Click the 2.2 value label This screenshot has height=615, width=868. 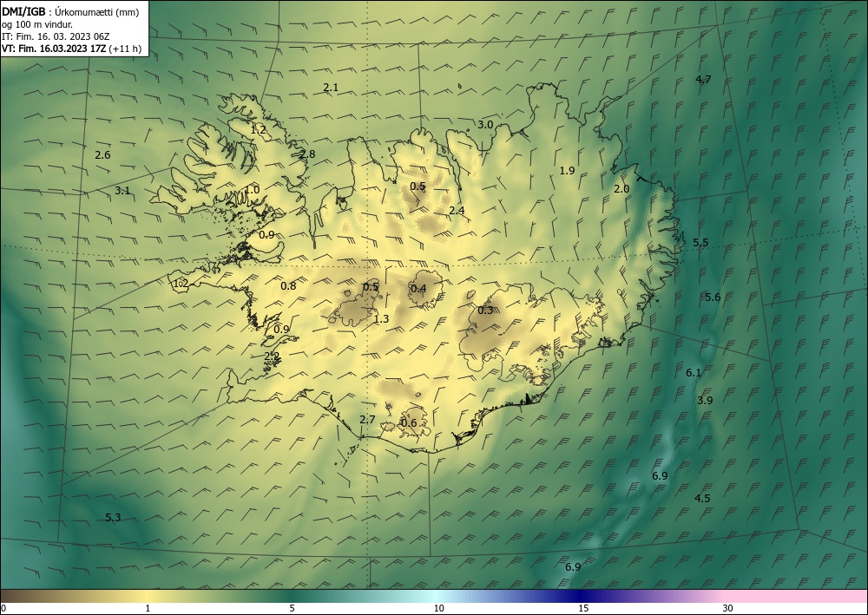click(272, 357)
